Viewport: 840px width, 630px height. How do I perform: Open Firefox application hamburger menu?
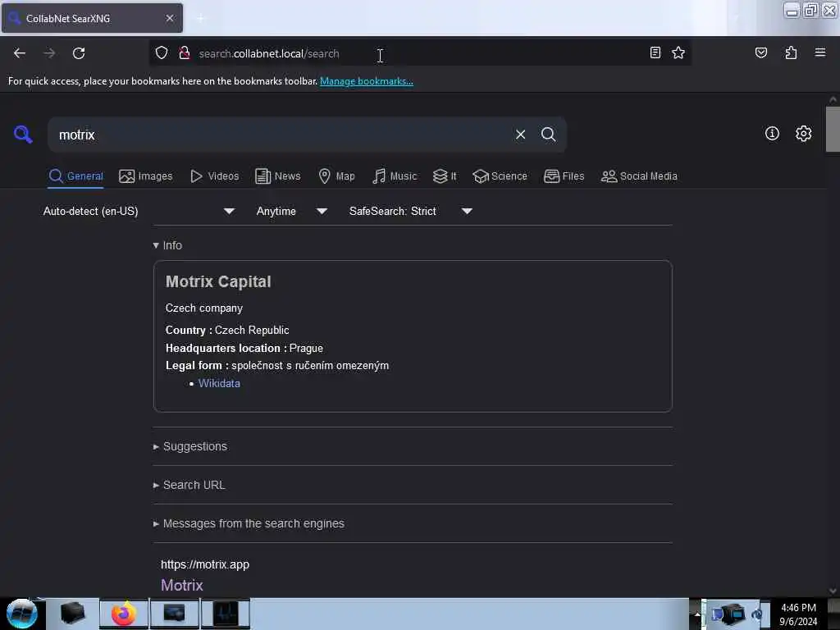(x=819, y=52)
